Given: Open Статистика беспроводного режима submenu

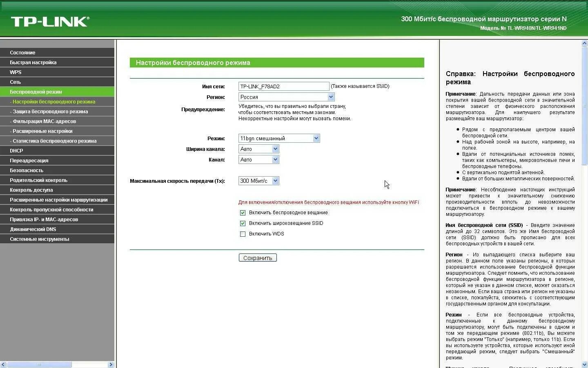Looking at the screenshot, I should coord(57,141).
